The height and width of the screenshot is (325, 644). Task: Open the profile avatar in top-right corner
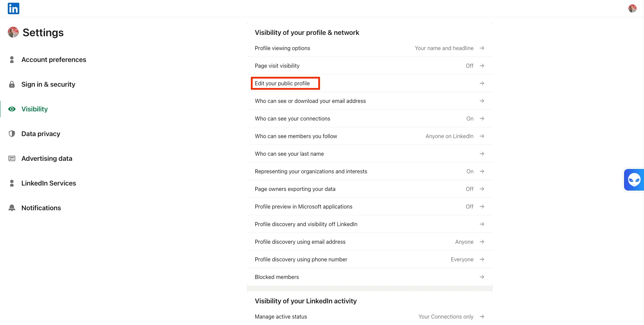coord(632,8)
